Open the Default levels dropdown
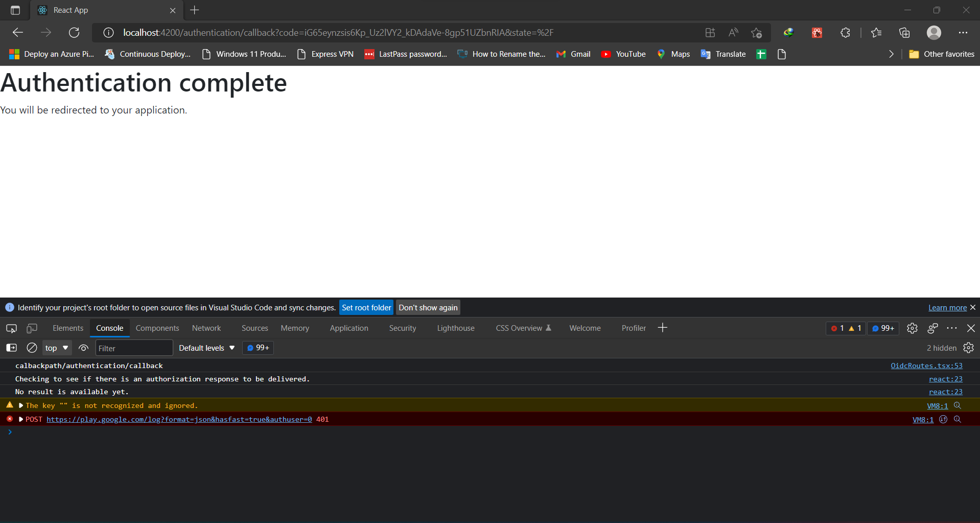 tap(205, 348)
